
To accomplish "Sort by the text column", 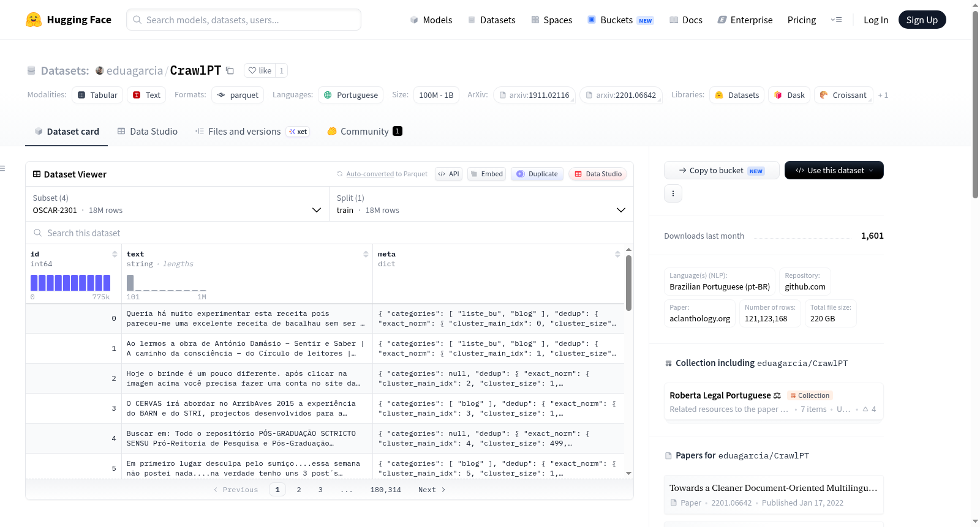I will (366, 254).
